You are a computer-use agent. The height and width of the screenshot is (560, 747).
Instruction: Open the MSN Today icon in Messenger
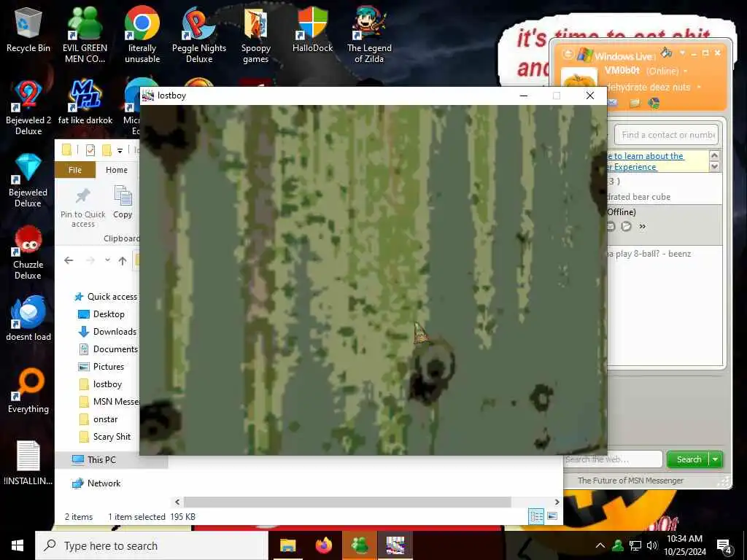point(654,102)
